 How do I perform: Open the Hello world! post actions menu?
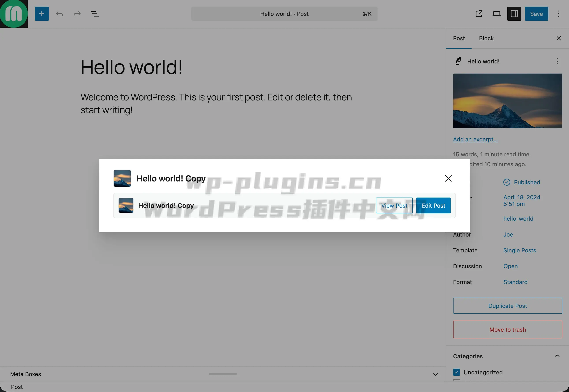[x=557, y=61]
